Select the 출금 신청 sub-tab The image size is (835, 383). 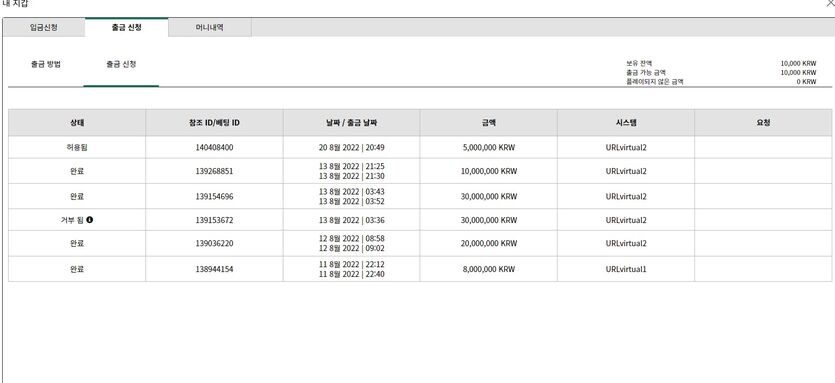click(121, 64)
